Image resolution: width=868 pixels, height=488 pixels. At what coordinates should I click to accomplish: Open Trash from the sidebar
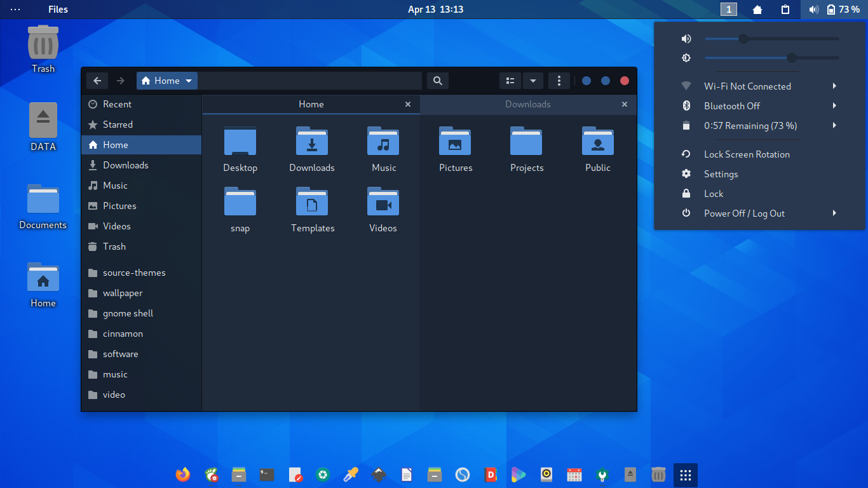tap(141, 247)
